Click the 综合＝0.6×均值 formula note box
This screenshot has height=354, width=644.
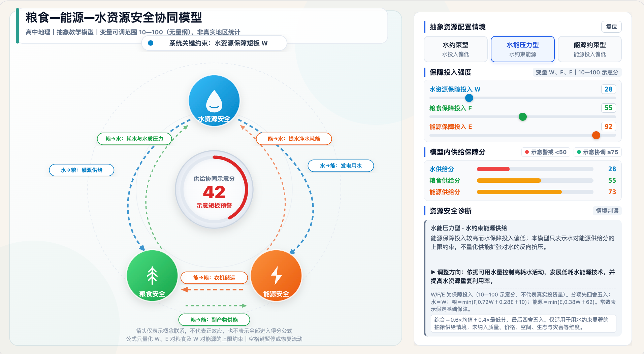[x=523, y=323]
